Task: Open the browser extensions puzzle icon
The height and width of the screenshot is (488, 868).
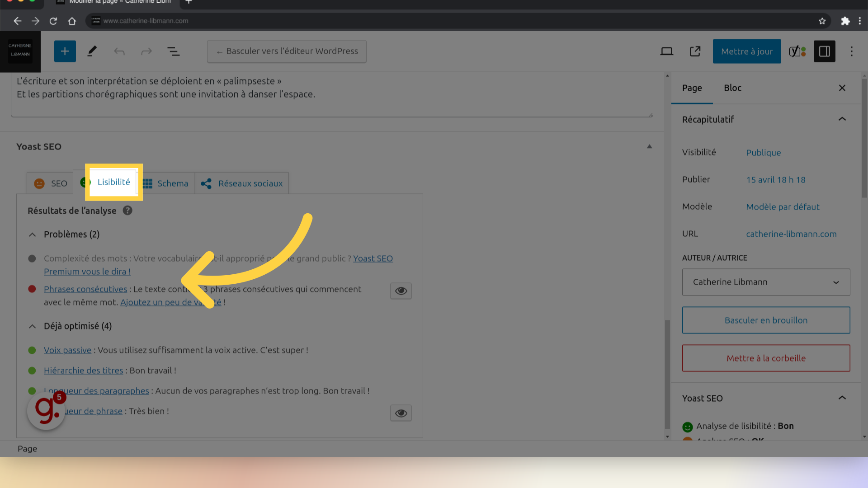Action: (x=845, y=21)
